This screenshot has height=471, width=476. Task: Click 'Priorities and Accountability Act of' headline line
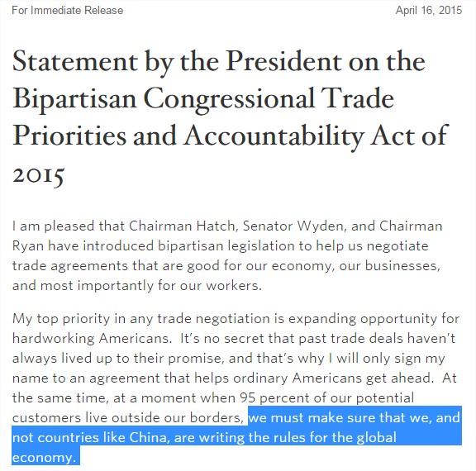click(x=231, y=136)
